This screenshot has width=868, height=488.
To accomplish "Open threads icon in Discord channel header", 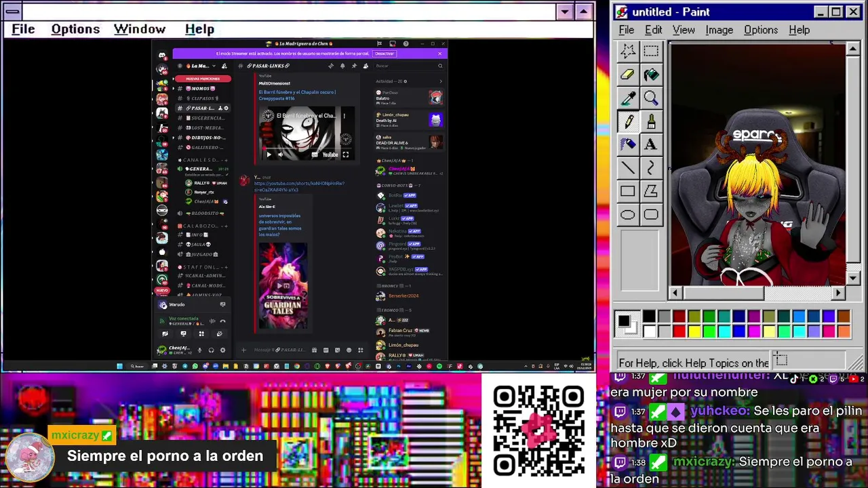I will (331, 66).
